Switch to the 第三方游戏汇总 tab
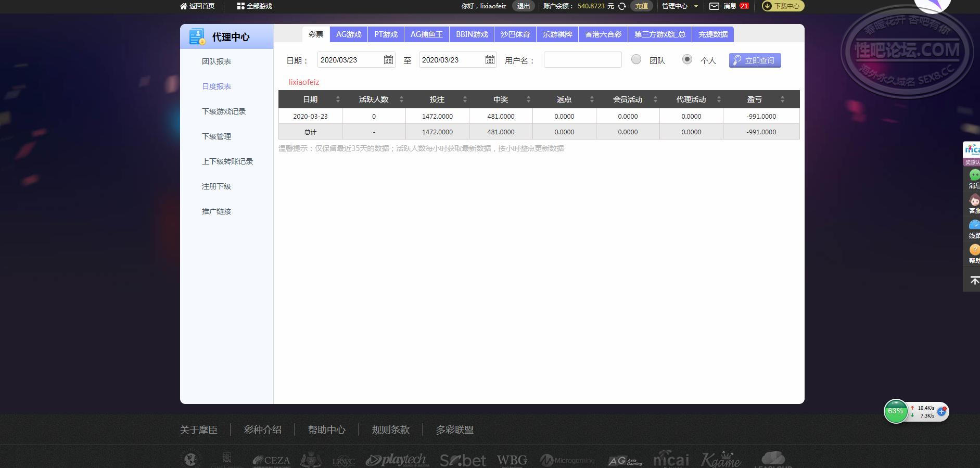 click(x=660, y=34)
